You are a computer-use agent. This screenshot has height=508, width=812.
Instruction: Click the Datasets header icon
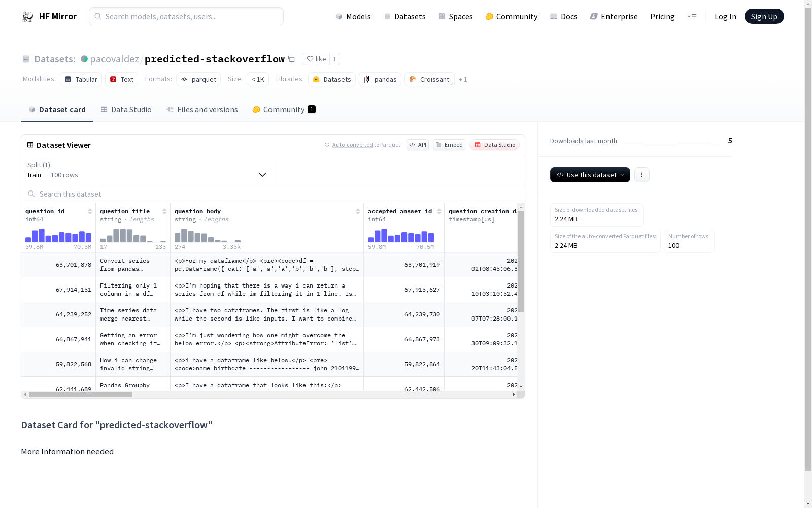26,59
